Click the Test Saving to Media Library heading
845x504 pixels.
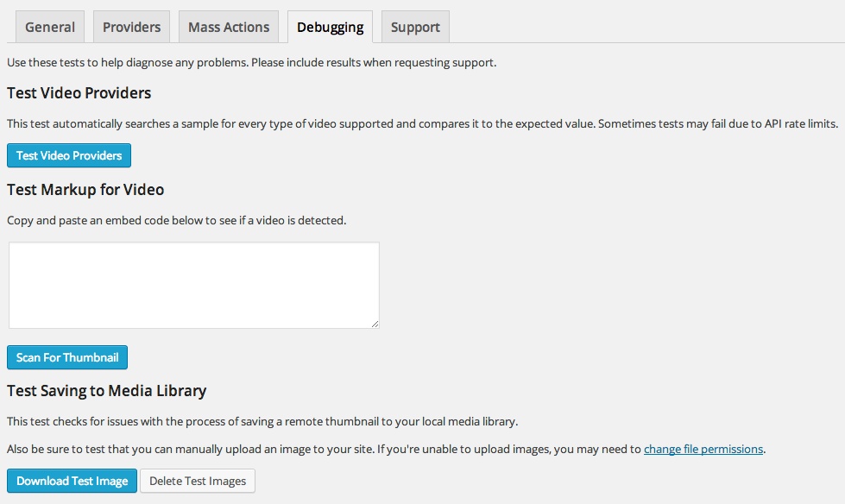(x=107, y=391)
